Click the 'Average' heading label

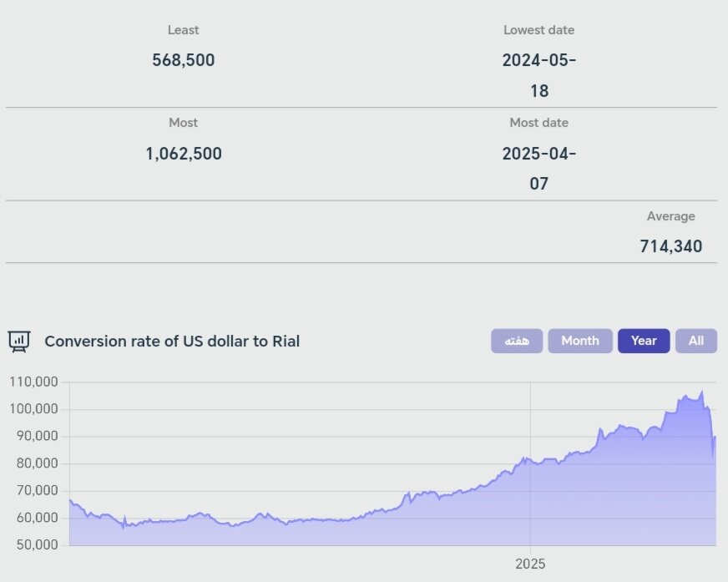(670, 216)
